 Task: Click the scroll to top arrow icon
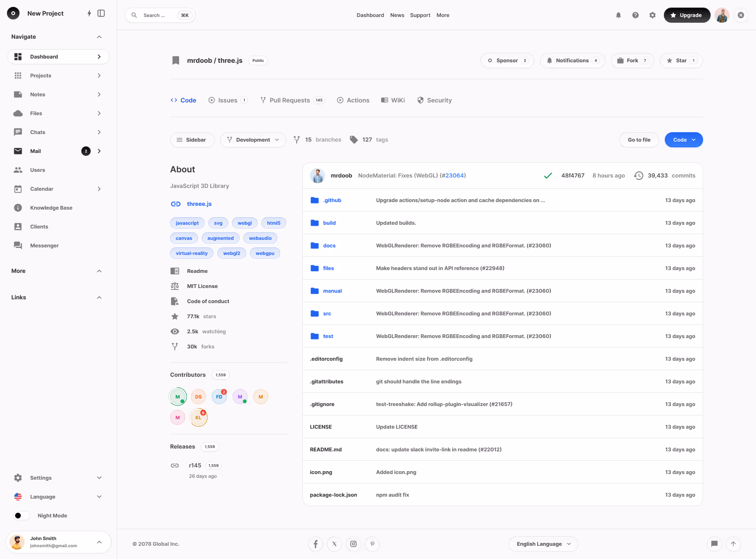click(x=733, y=544)
